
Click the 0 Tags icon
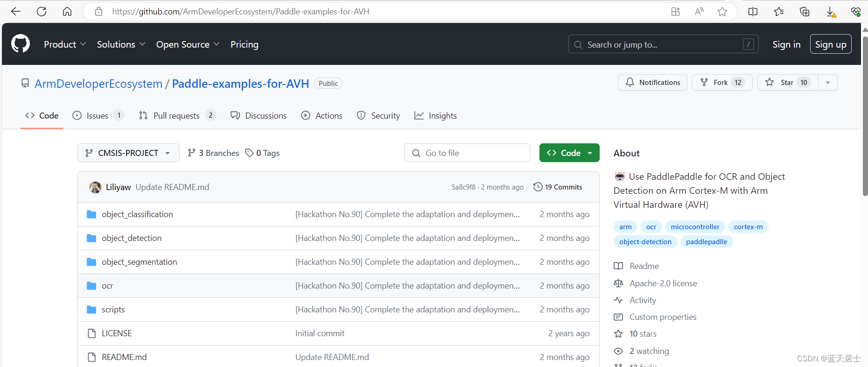pyautogui.click(x=249, y=153)
